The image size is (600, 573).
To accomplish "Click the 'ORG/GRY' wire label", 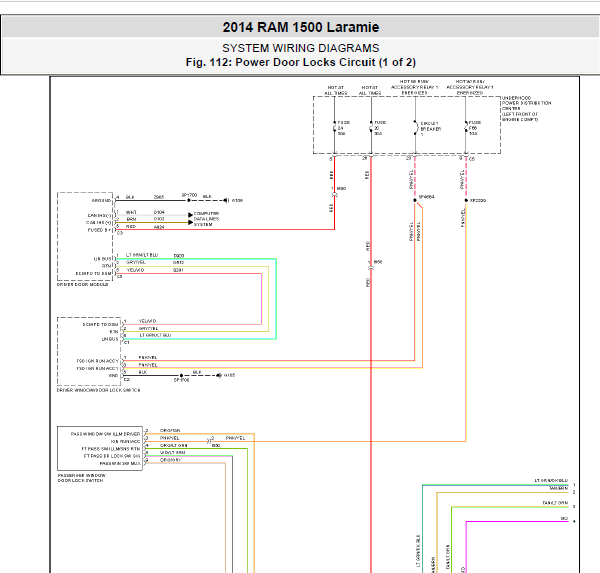I will point(171,460).
